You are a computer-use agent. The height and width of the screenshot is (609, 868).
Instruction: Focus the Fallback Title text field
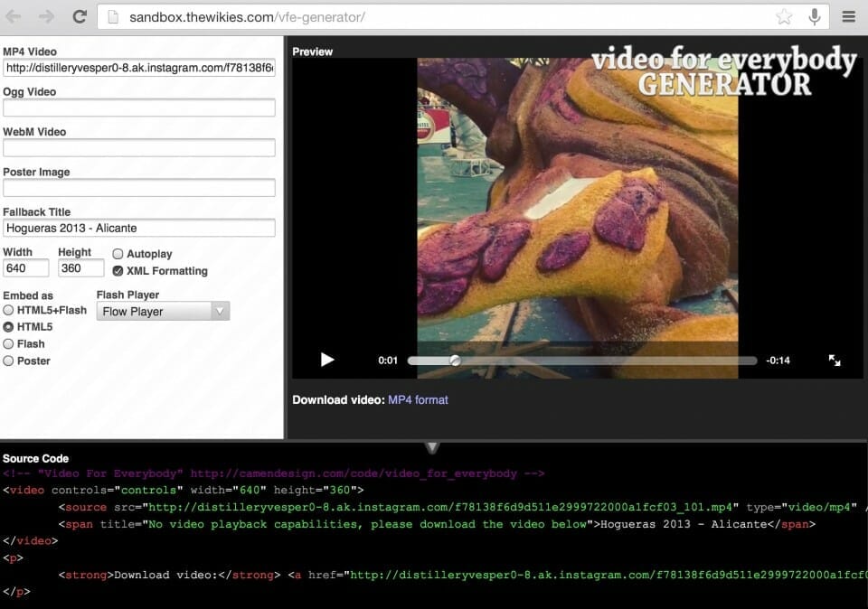tap(139, 228)
